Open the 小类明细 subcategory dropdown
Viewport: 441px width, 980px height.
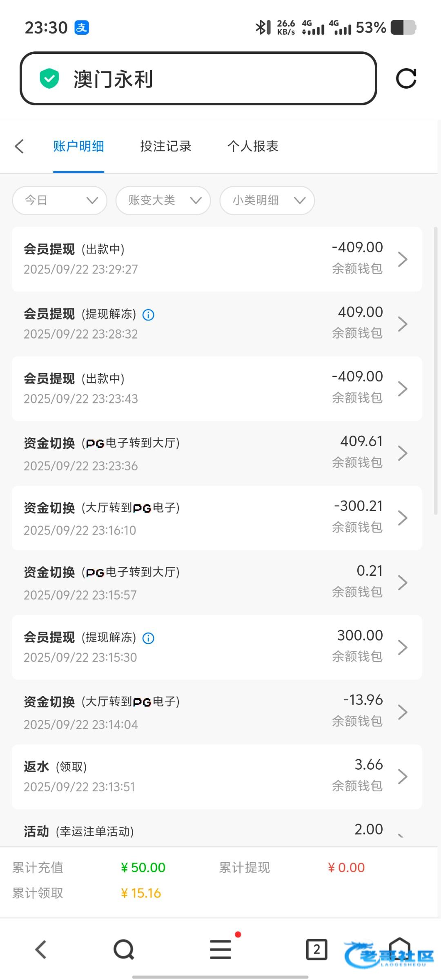267,200
